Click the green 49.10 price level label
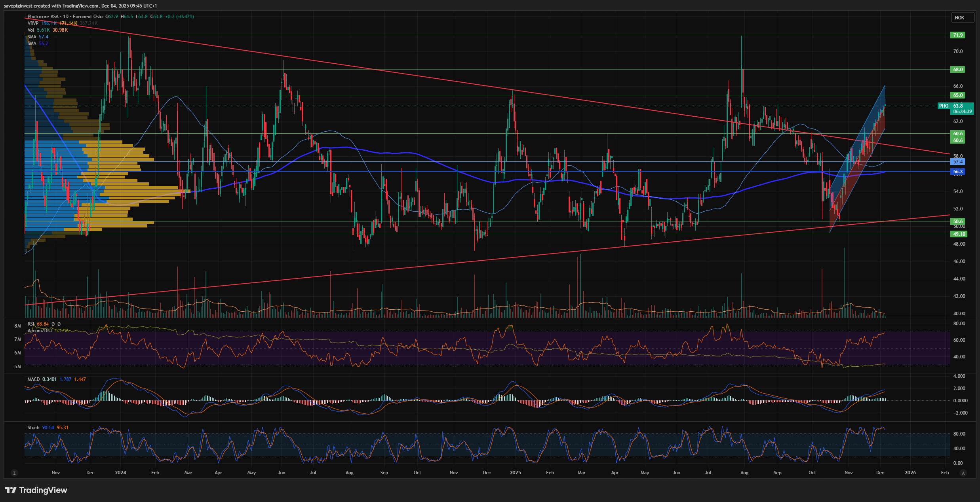 pyautogui.click(x=959, y=234)
